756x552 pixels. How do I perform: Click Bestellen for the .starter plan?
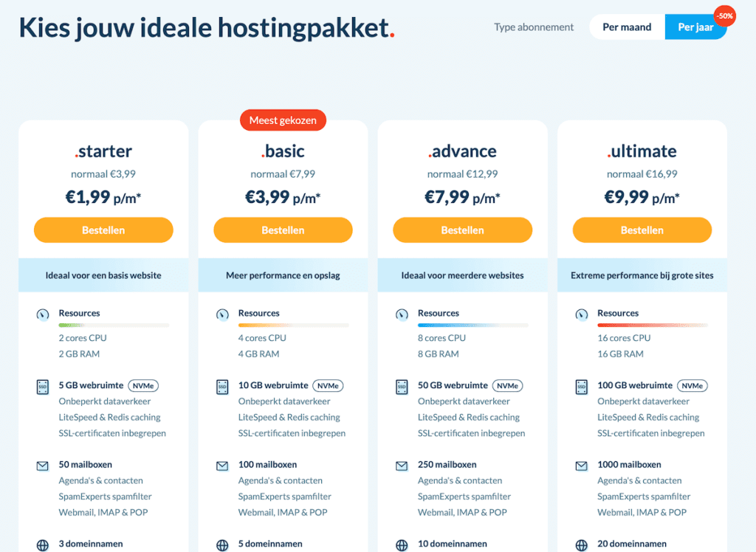coord(103,230)
